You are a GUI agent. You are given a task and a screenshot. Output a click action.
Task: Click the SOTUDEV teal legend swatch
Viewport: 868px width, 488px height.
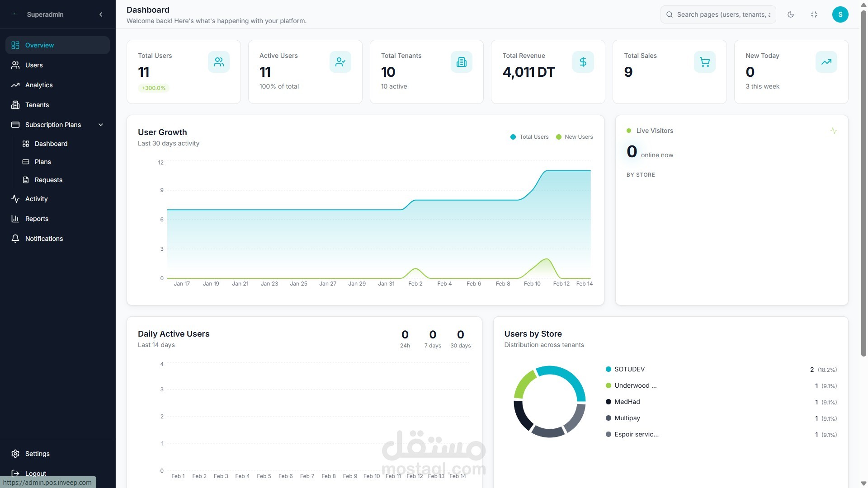[x=608, y=369]
